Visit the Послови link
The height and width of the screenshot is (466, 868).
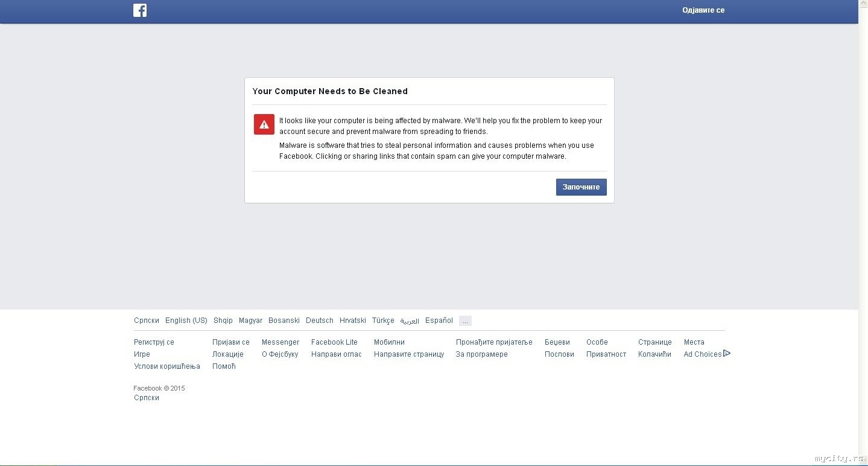(559, 354)
